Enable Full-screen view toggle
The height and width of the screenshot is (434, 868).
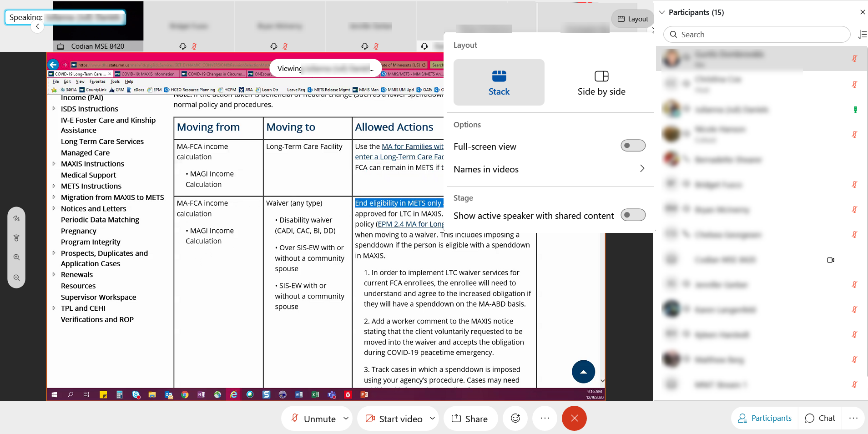point(633,146)
